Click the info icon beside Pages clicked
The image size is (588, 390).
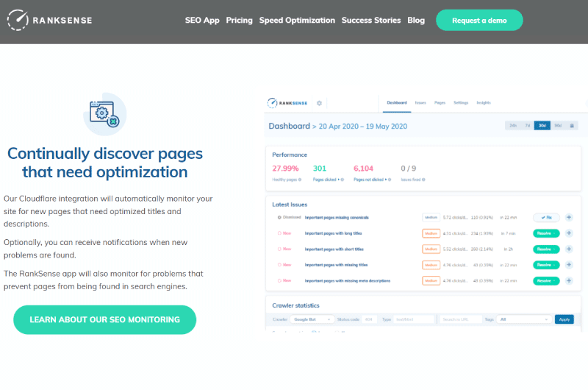coord(343,180)
